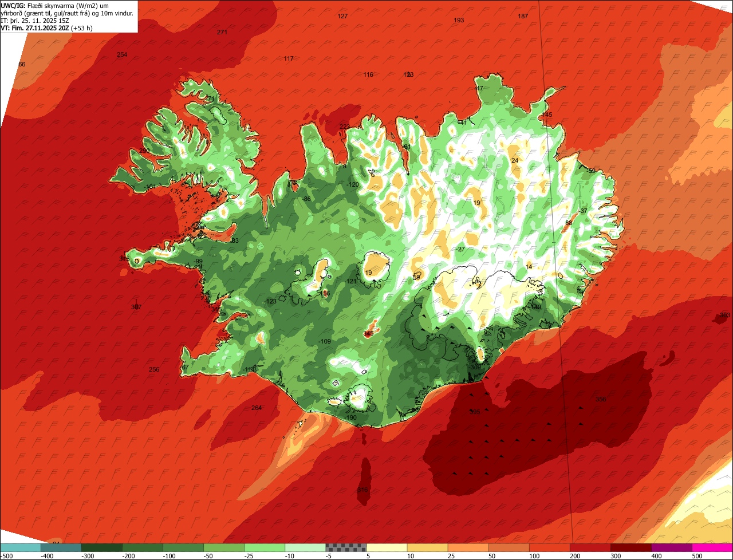Select the pale green swatch between -10 and -5
This screenshot has width=733, height=560.
coord(305,547)
